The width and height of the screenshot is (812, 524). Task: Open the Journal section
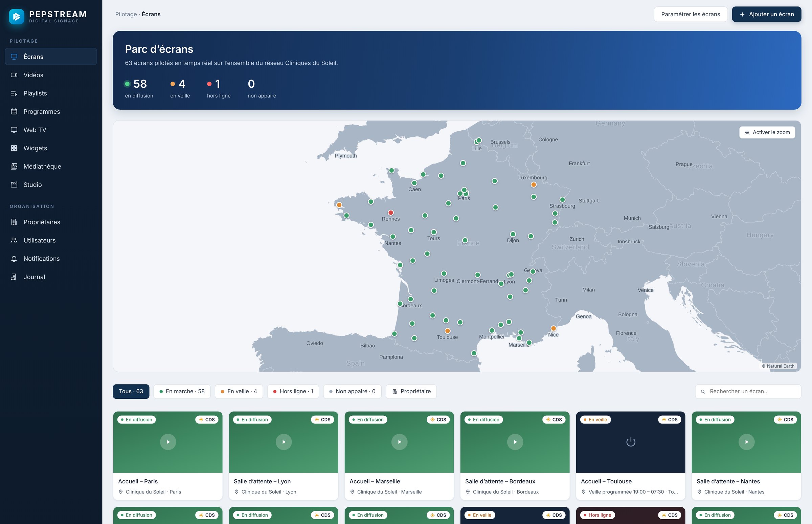click(51, 277)
